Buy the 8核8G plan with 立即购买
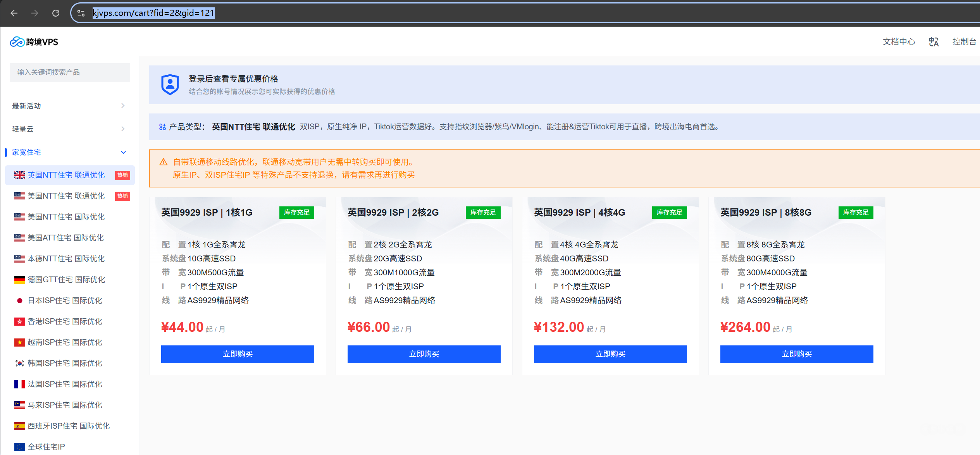Viewport: 980px width, 455px height. 797,354
